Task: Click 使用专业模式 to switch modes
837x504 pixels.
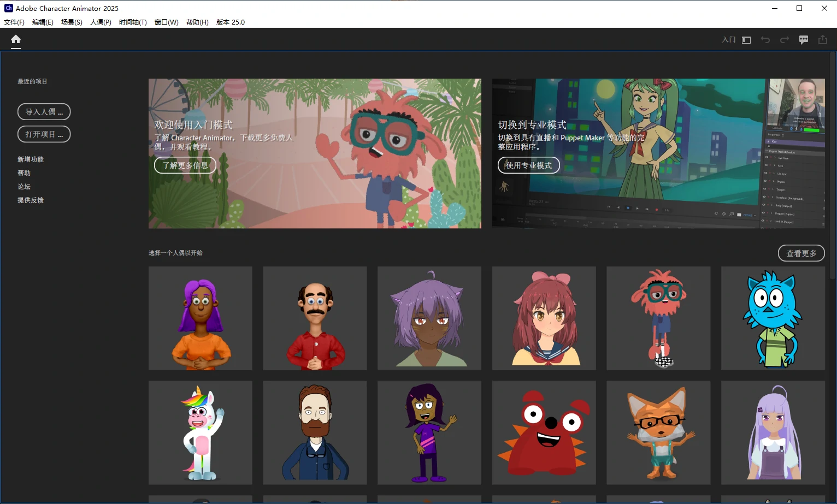Action: [x=528, y=165]
